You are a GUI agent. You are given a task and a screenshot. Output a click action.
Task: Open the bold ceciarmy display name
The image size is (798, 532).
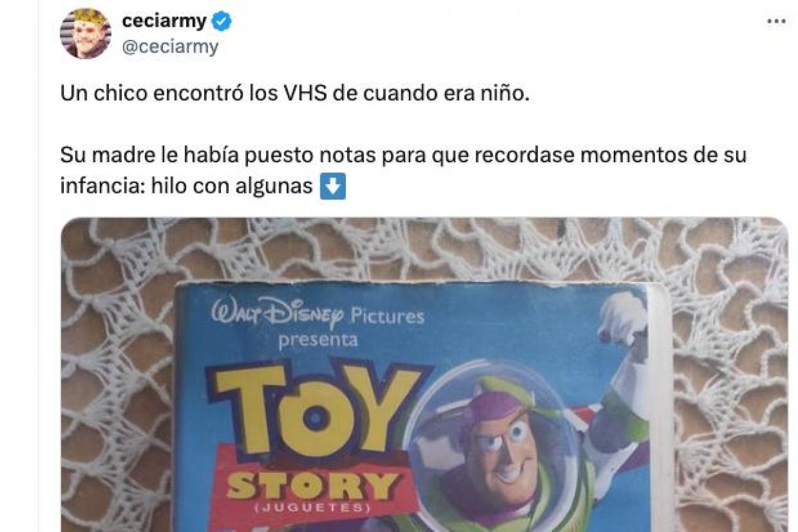tap(164, 22)
